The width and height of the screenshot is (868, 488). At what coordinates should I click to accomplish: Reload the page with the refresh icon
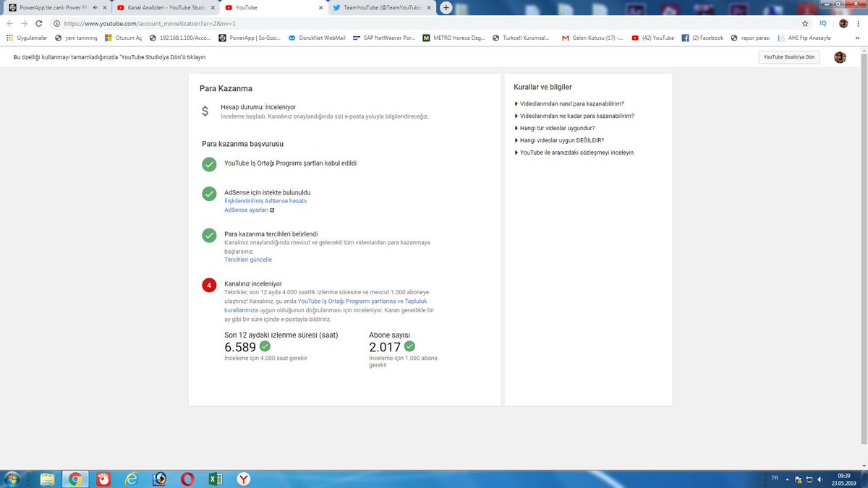click(39, 23)
